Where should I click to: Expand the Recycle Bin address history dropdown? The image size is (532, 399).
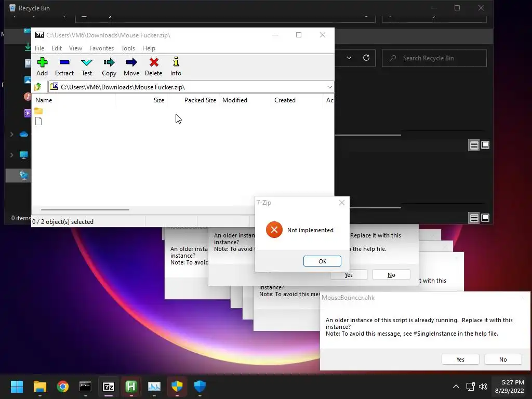(349, 58)
